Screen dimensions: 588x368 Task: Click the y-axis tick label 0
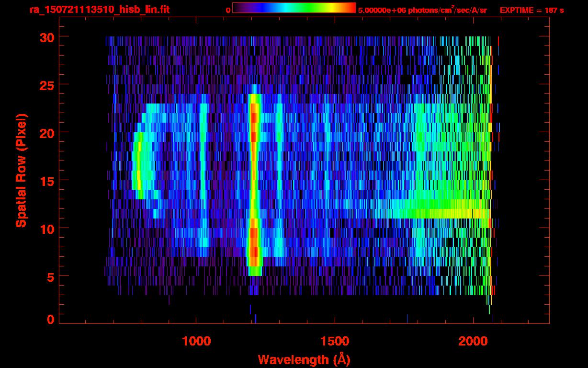[50, 319]
